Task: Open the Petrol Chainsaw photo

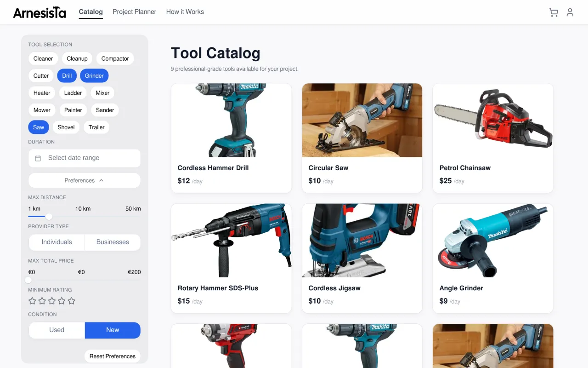Action: click(x=493, y=120)
